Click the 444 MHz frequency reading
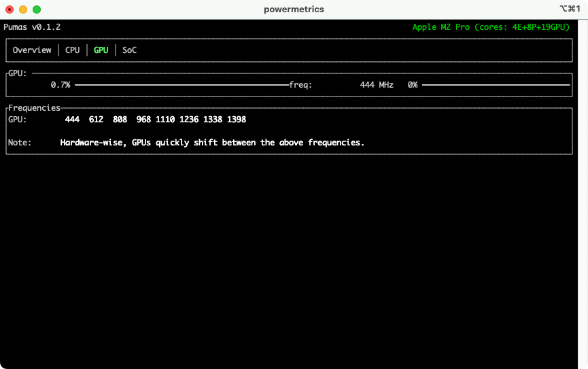The image size is (588, 369). (x=377, y=85)
